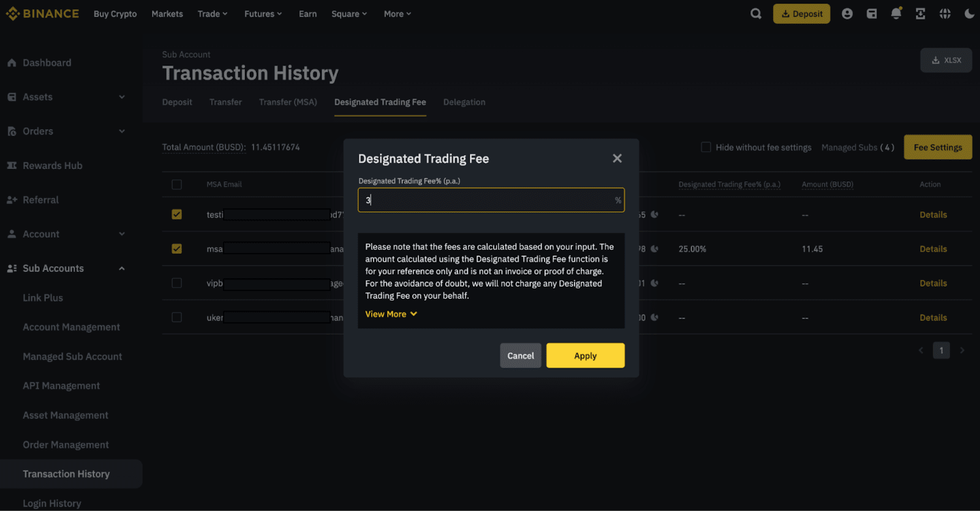Open the wallet icon in header
Image resolution: width=980 pixels, height=511 pixels.
click(872, 13)
